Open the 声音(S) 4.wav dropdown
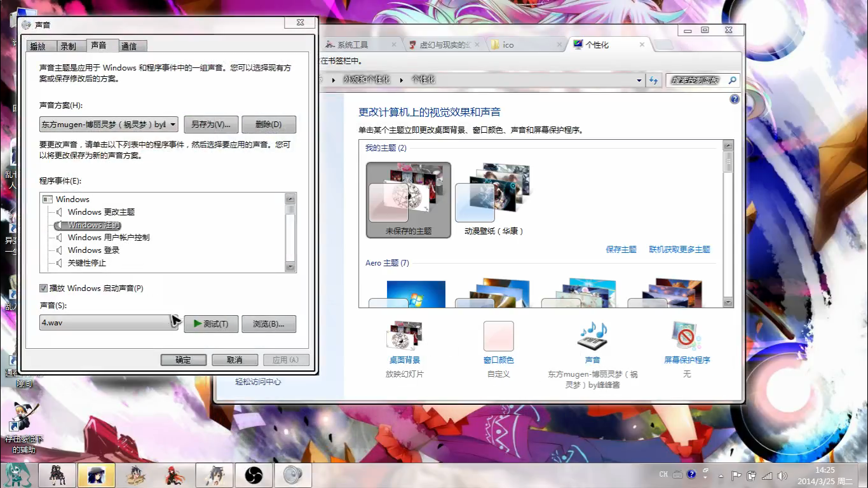 (x=109, y=323)
